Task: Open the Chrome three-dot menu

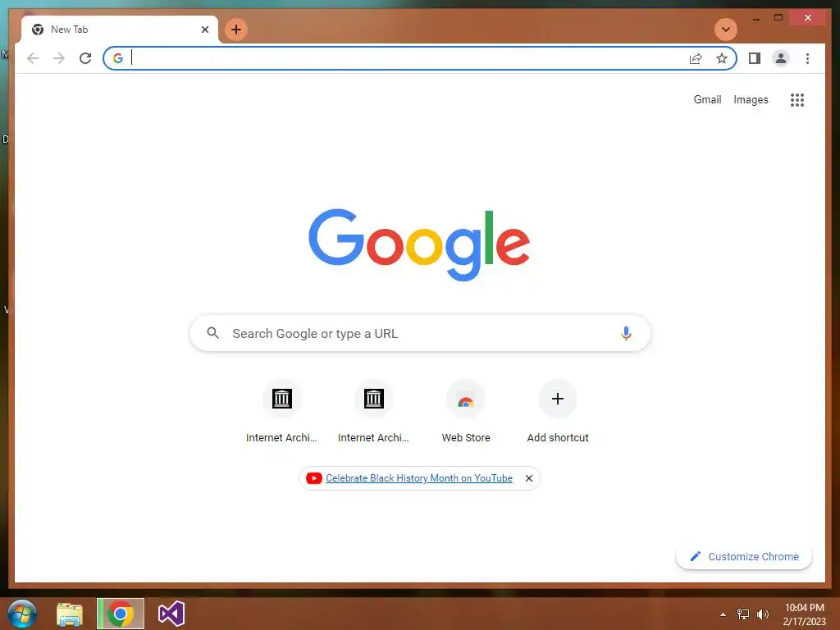Action: coord(807,58)
